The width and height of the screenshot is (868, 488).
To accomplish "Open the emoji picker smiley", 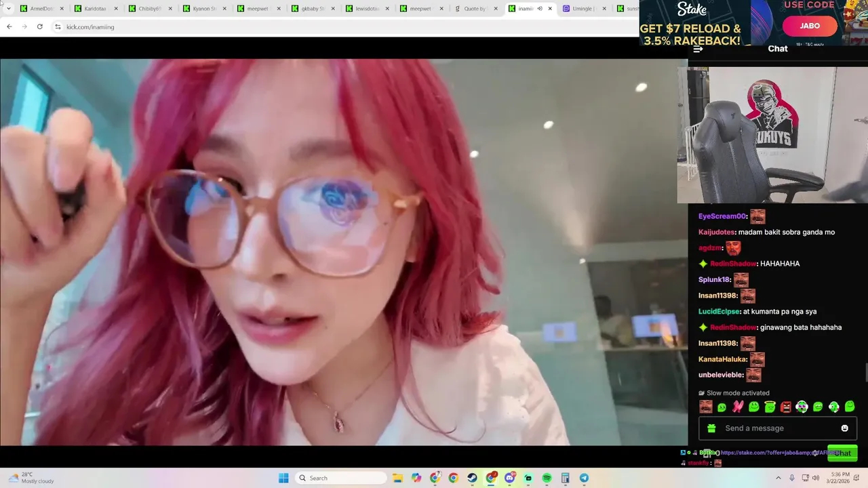I will (x=844, y=428).
